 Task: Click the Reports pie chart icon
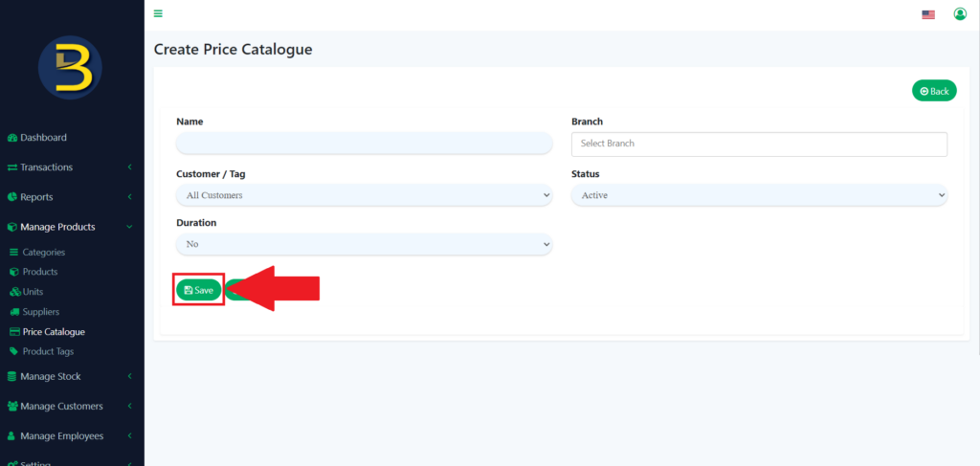point(12,197)
